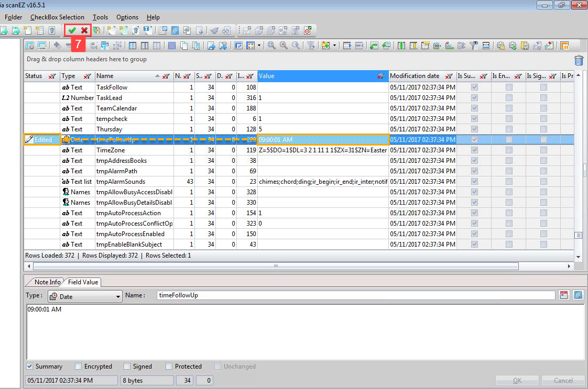Viewport: 588px width, 389px height.
Task: Click the horizontal scrollbar thumb under the grid
Action: (x=276, y=266)
